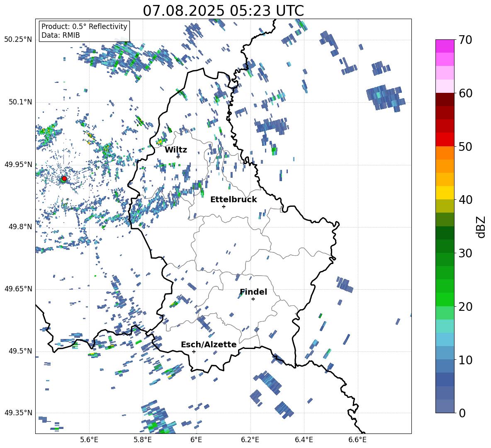Click the Ettelbruck station cross marker
The image size is (491, 448).
coord(224,206)
